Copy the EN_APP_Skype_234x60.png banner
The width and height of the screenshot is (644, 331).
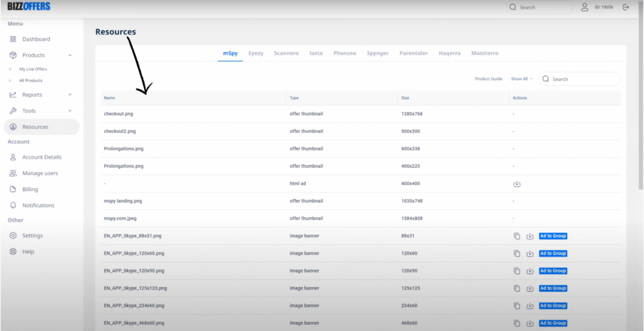[x=517, y=306]
